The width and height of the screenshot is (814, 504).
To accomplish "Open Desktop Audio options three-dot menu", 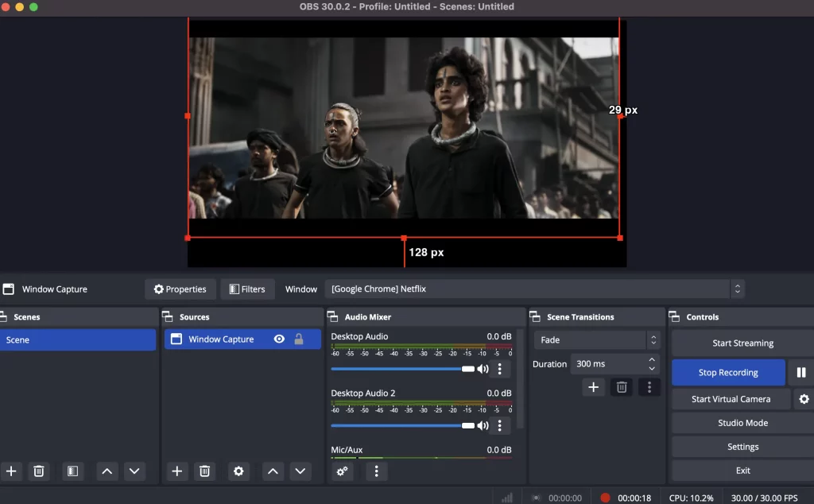I will click(x=499, y=369).
